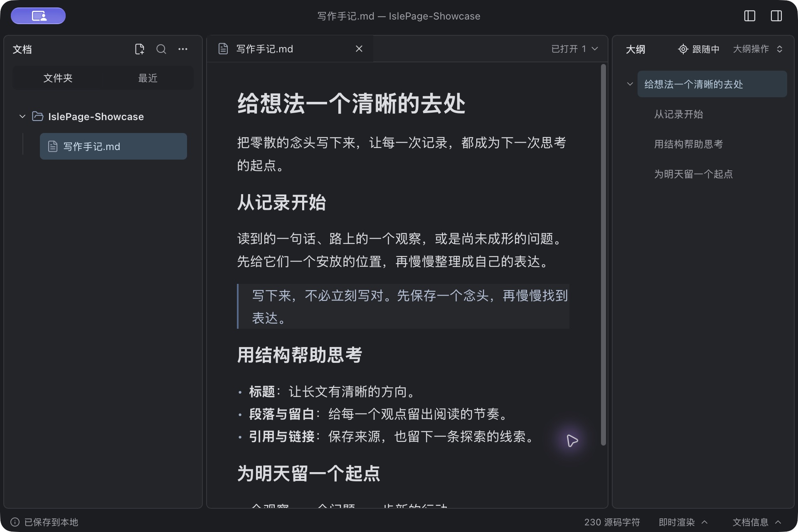Open the 即时渲染 mode menu
This screenshot has height=532, width=798.
coord(683,522)
